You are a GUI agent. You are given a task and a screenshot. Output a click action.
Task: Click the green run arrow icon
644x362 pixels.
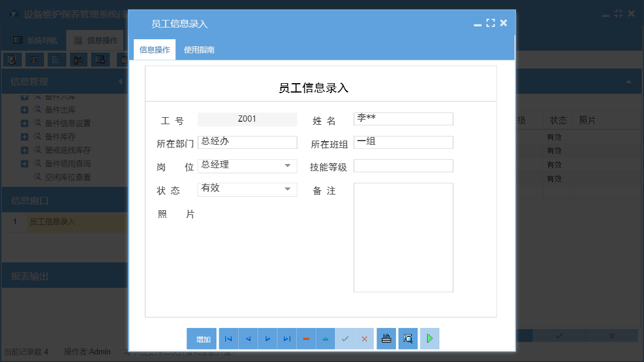(x=429, y=339)
